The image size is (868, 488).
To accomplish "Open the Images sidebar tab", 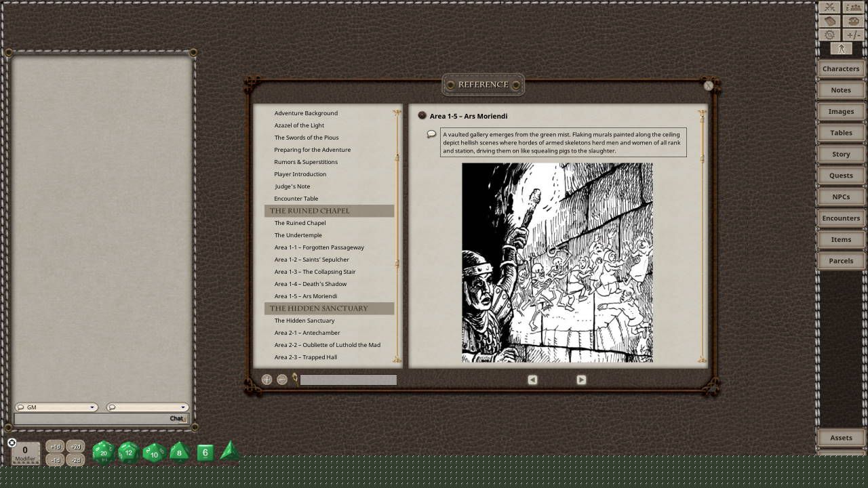I will point(841,111).
